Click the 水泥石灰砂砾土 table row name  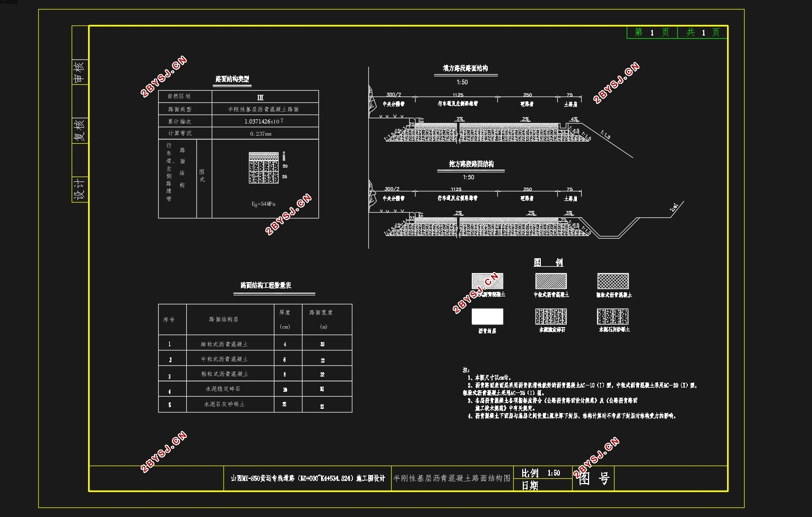point(224,404)
